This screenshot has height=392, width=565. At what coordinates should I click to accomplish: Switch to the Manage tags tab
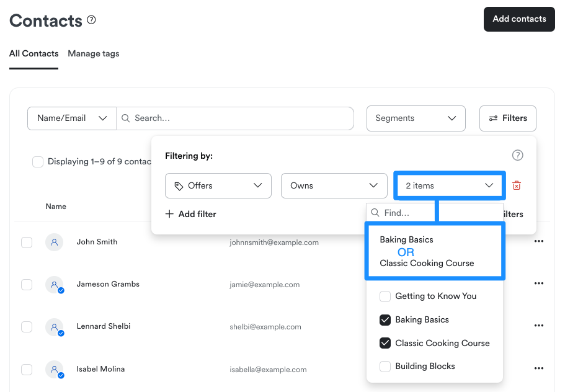[x=94, y=54]
